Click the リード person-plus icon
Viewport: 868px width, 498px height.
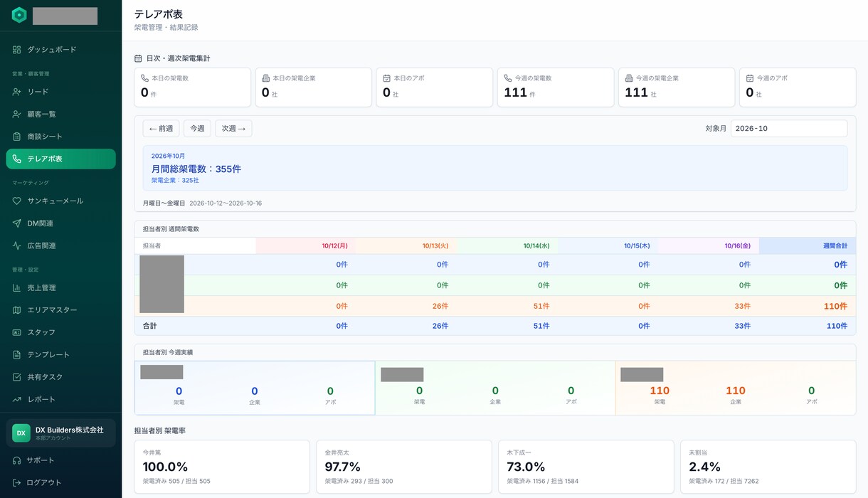pyautogui.click(x=17, y=92)
